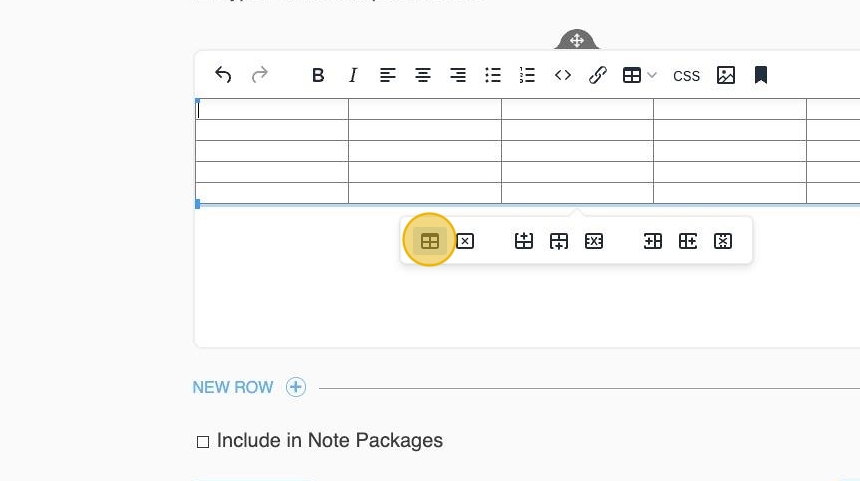860x481 pixels.
Task: Insert a row before current row
Action: (x=524, y=241)
